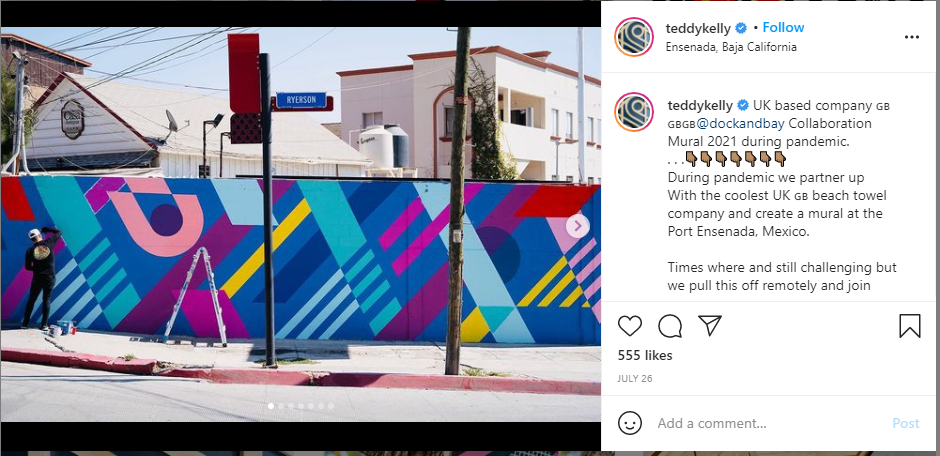Select the second carousel indicator dot
Image resolution: width=940 pixels, height=456 pixels.
point(281,406)
